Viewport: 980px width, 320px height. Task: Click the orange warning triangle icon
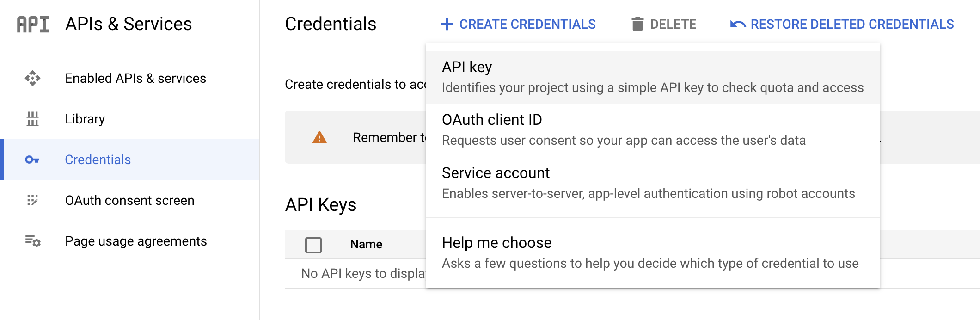(x=319, y=137)
